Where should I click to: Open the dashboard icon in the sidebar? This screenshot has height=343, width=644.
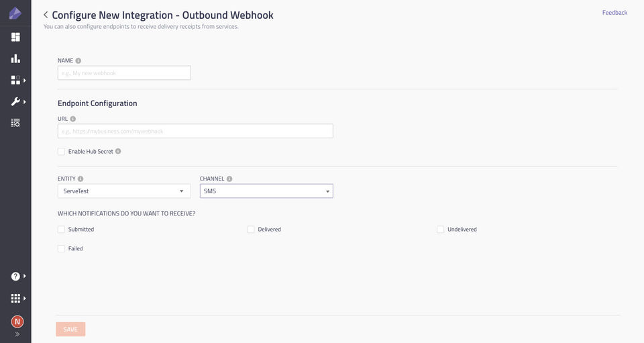[15, 37]
